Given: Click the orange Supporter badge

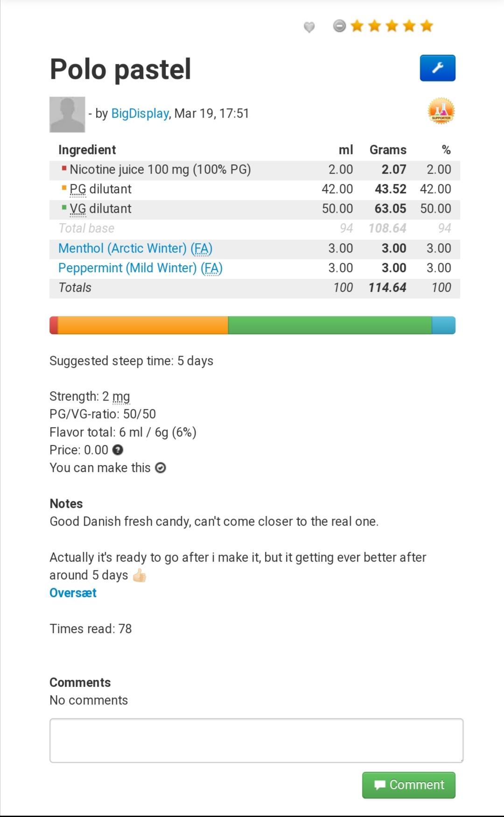Looking at the screenshot, I should click(x=441, y=111).
